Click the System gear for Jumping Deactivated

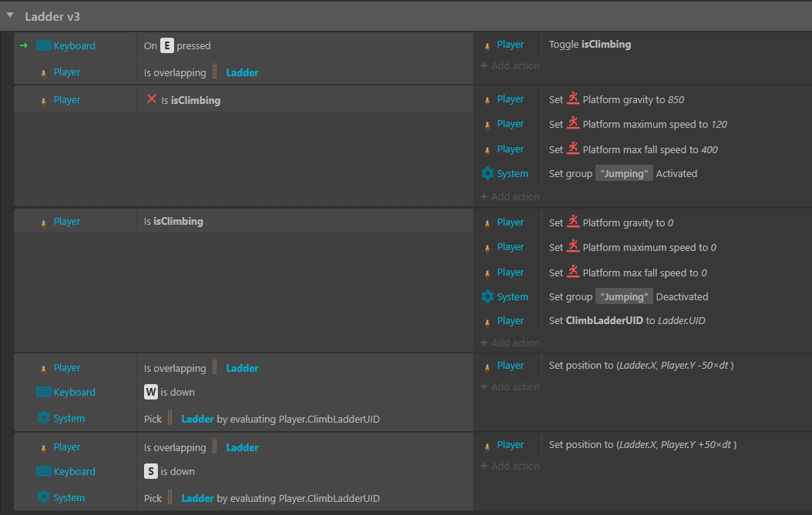(x=488, y=296)
